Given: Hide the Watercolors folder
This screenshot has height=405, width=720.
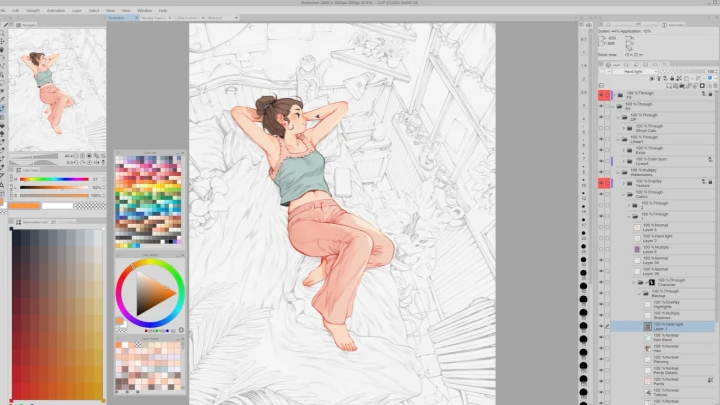Looking at the screenshot, I should [x=601, y=172].
